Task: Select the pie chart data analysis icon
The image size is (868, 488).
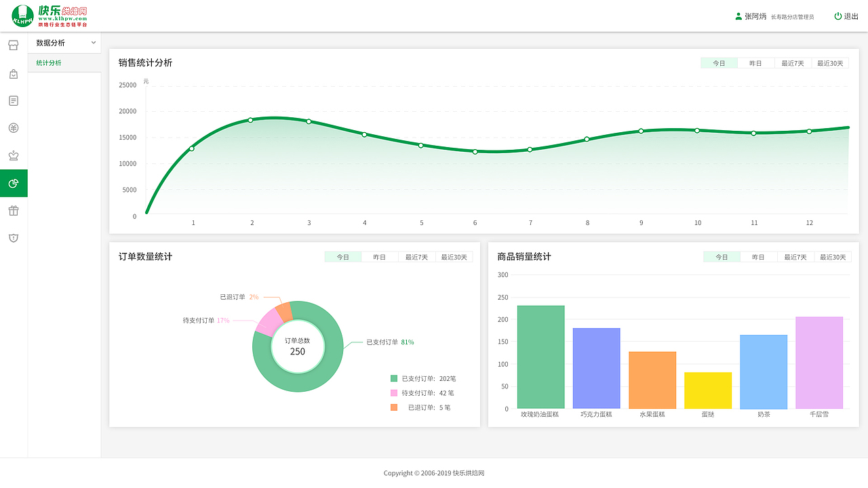Action: (x=14, y=183)
